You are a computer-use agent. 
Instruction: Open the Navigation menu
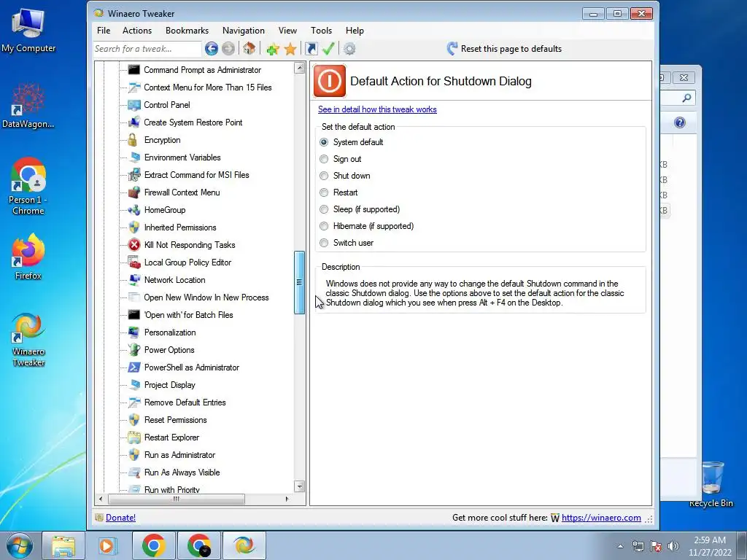244,31
